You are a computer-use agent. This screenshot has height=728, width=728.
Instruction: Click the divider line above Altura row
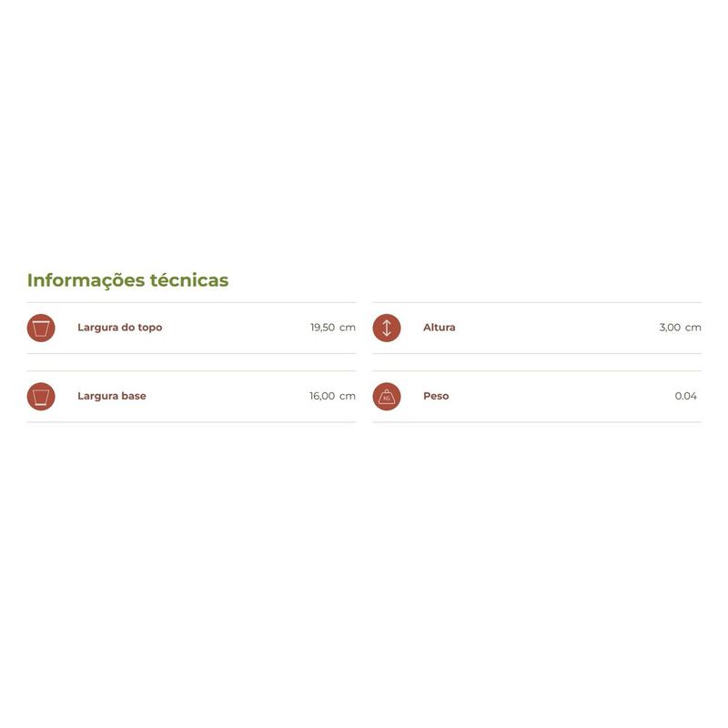point(537,303)
